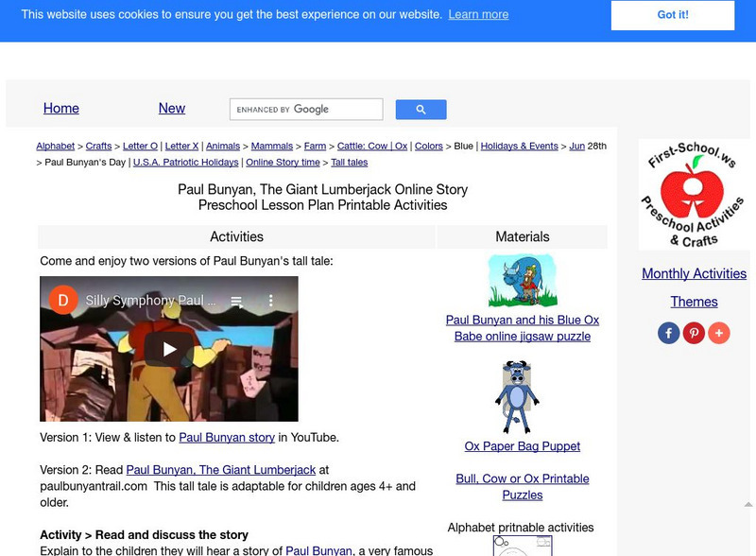Open the Holidays & Events link
Image resolution: width=756 pixels, height=556 pixels.
tap(519, 147)
